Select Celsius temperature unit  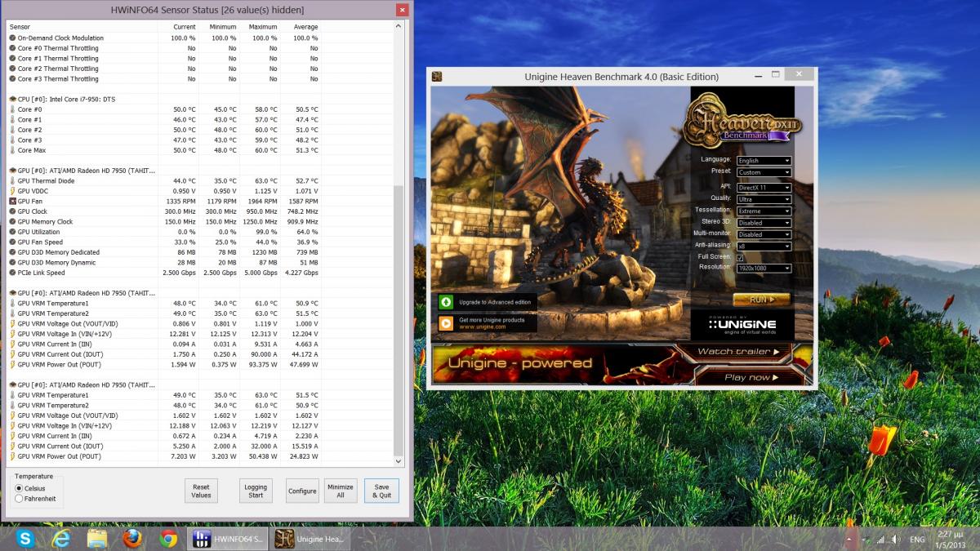click(x=19, y=488)
